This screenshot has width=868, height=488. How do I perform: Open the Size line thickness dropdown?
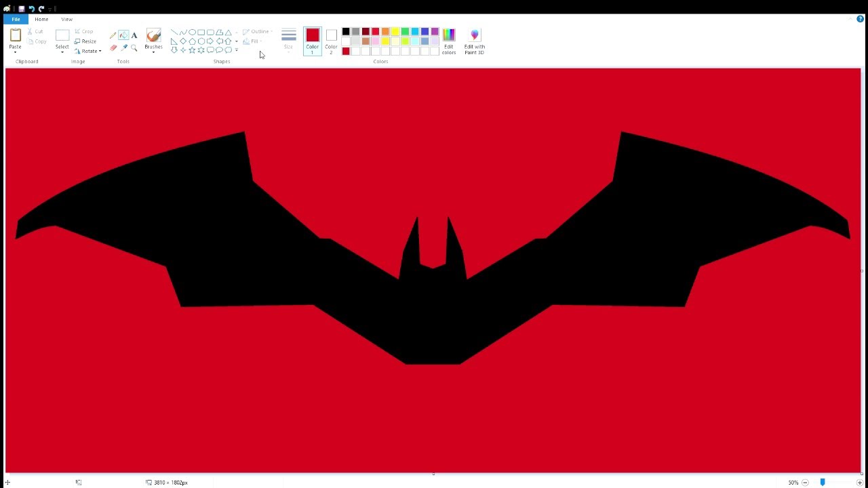coord(289,40)
